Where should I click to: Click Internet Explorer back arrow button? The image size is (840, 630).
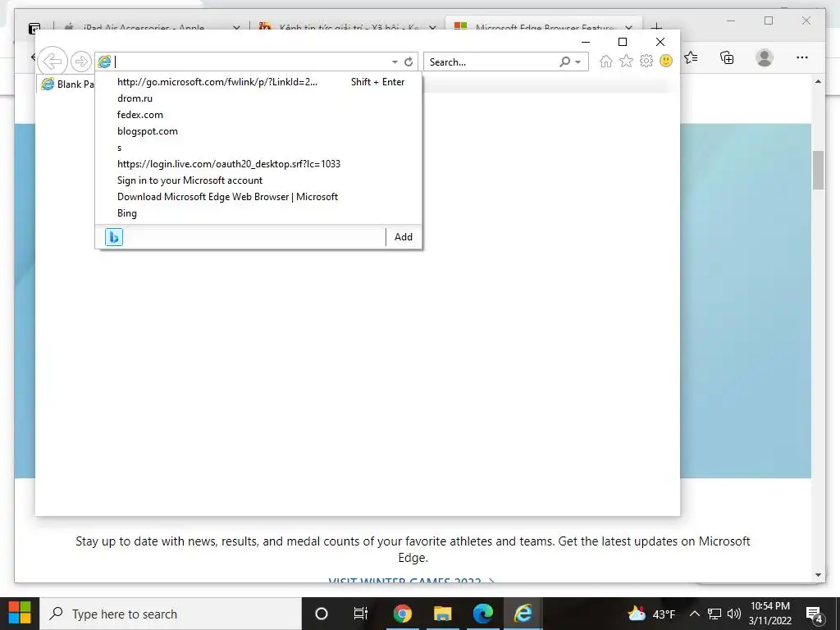(52, 61)
